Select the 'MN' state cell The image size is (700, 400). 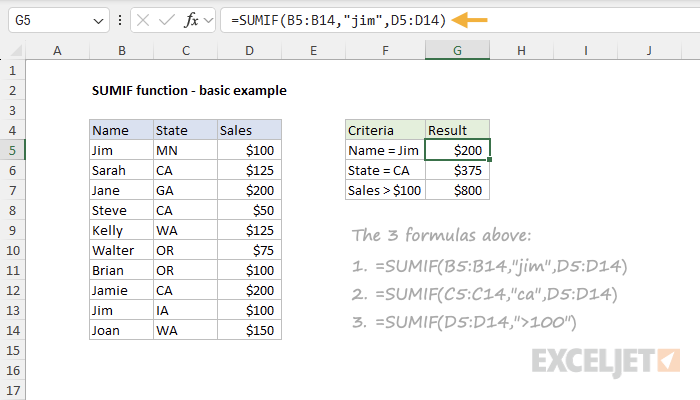pos(186,150)
